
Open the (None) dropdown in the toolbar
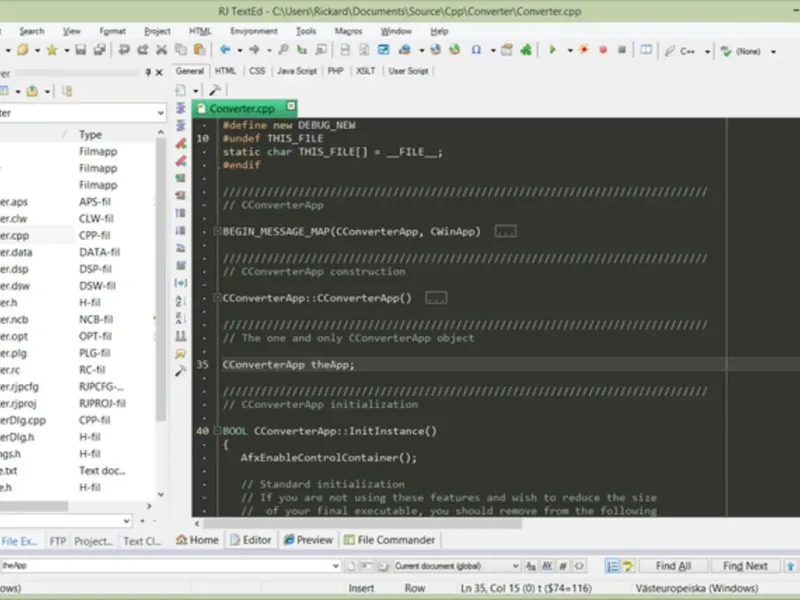point(774,50)
